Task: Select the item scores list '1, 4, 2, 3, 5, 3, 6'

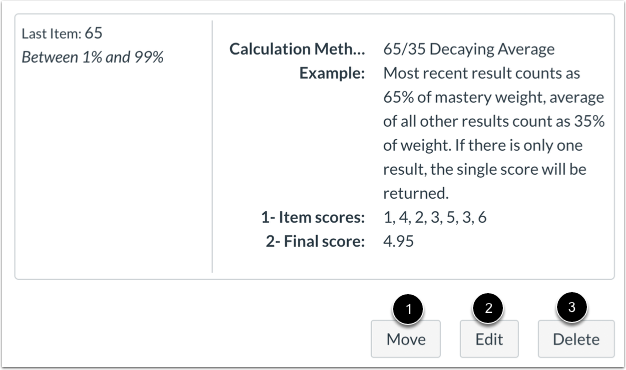Action: [x=435, y=218]
